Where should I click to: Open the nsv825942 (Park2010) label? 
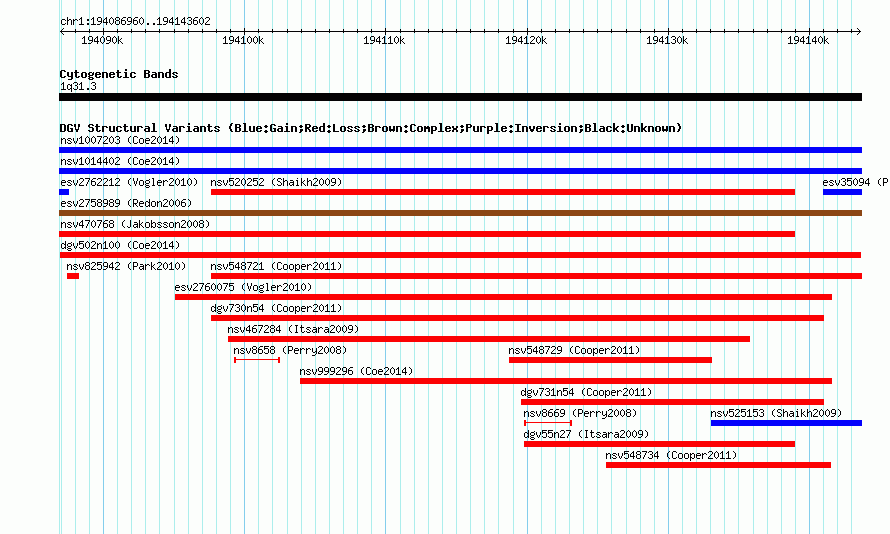126,266
